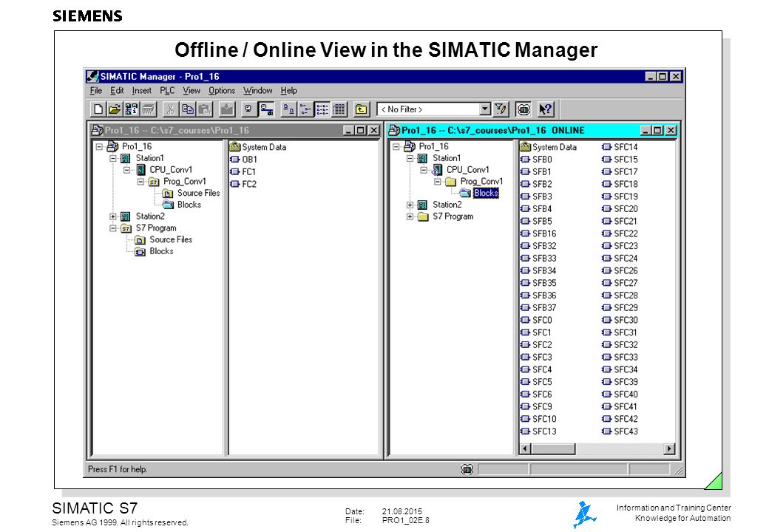Screen dimensions: 769x532
Task: Switch to large icons view
Action: (x=288, y=109)
